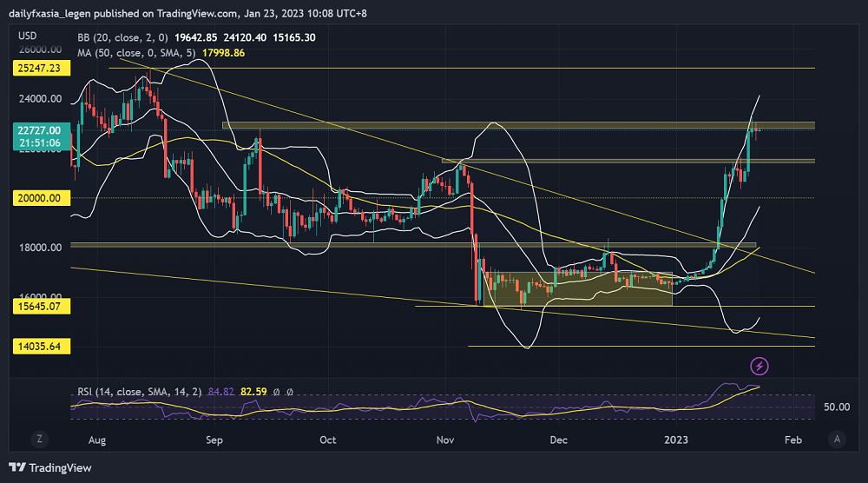Click the Z button at bottom-left
Viewport: 868px width, 483px height.
(40, 440)
